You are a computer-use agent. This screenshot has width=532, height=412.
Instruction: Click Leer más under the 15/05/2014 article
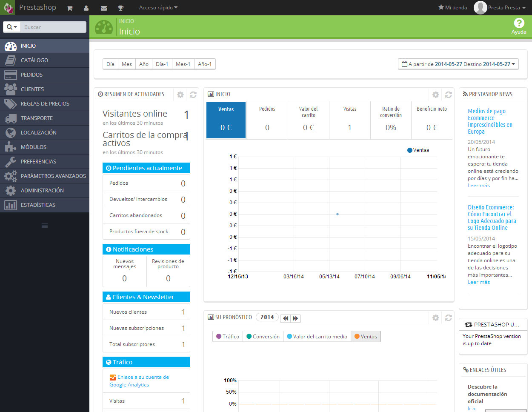coord(479,282)
